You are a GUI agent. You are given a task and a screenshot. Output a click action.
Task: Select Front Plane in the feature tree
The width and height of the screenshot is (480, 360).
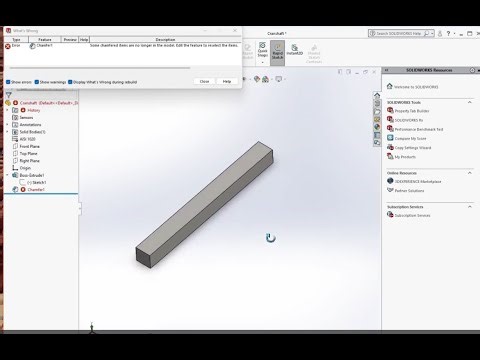[29, 146]
